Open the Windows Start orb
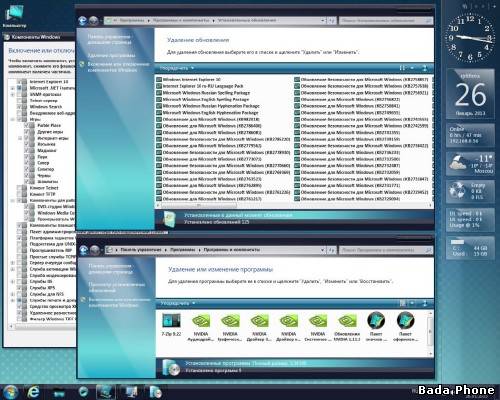The image size is (500, 400). click(10, 392)
